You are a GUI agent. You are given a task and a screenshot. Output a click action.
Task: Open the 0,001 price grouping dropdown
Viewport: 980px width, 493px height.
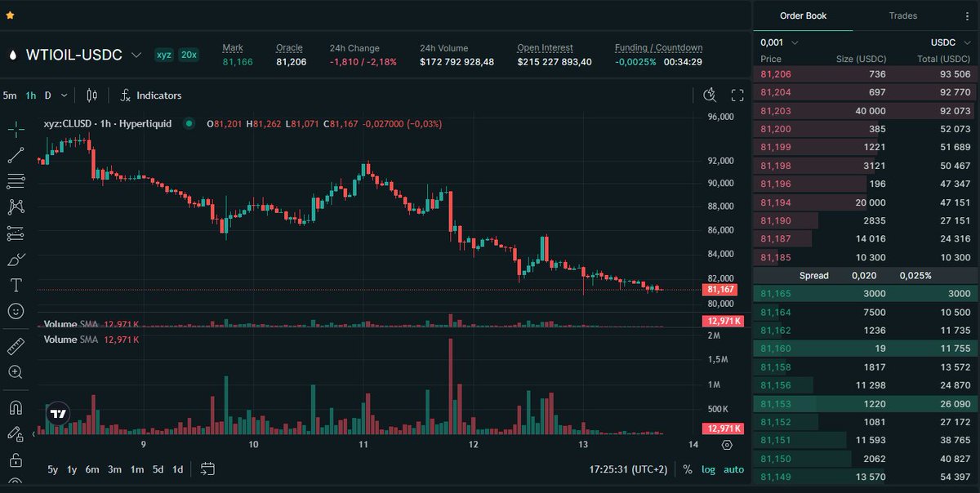tap(780, 42)
